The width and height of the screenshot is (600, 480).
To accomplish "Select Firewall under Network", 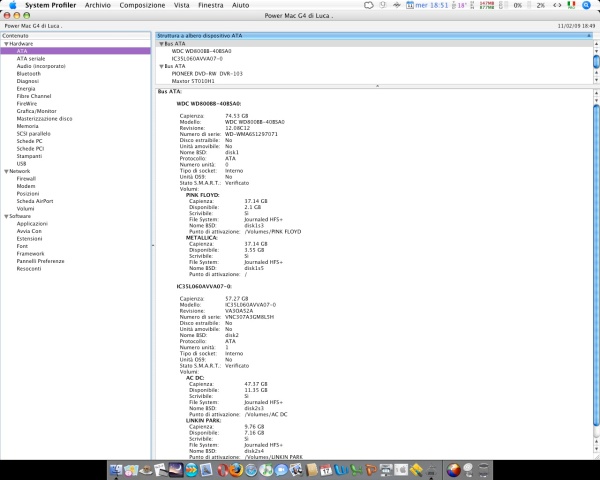I will coord(26,178).
